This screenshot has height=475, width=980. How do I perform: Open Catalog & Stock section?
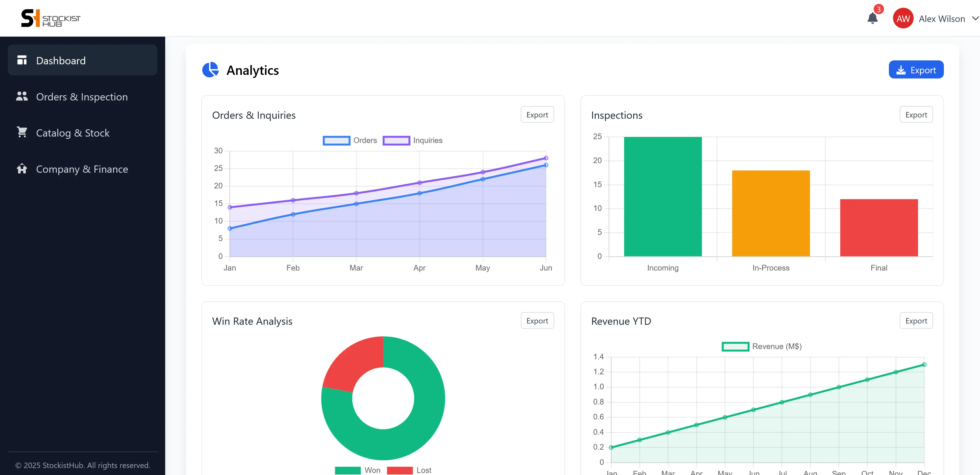(x=83, y=133)
